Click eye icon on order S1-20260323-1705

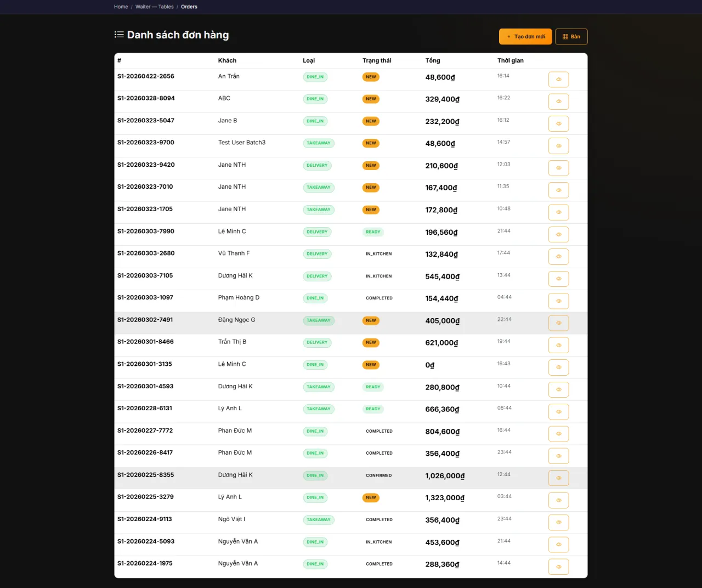(x=558, y=212)
